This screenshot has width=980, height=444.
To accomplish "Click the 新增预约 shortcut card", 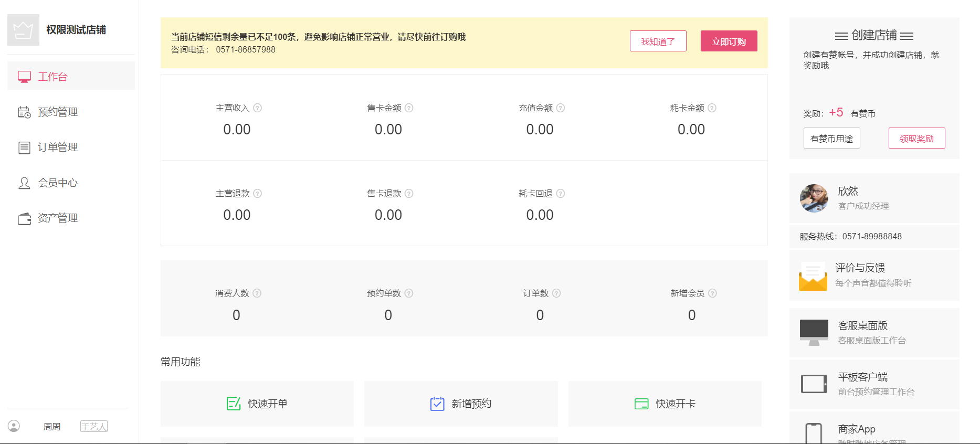I will point(460,404).
